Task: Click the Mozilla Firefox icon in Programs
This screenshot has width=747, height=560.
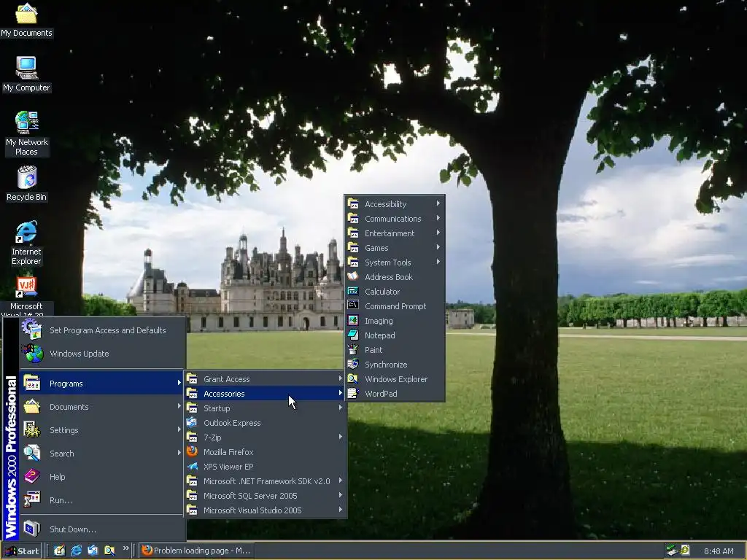Action: pyautogui.click(x=192, y=451)
